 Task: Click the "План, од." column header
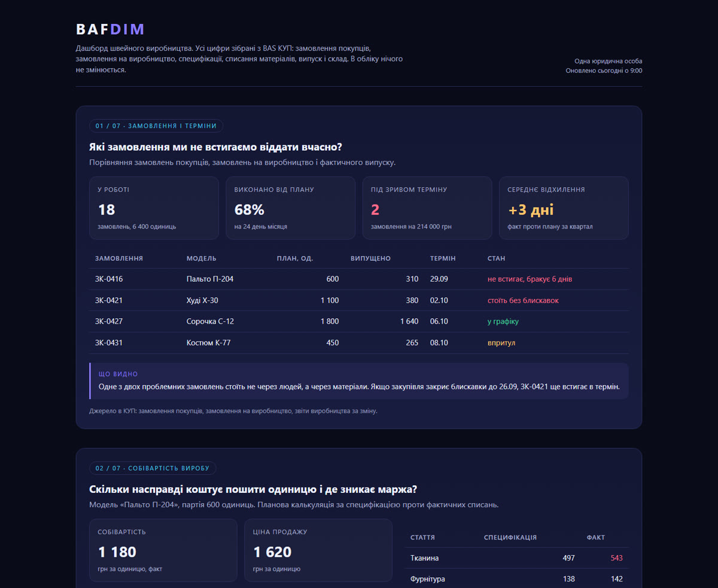pos(295,258)
